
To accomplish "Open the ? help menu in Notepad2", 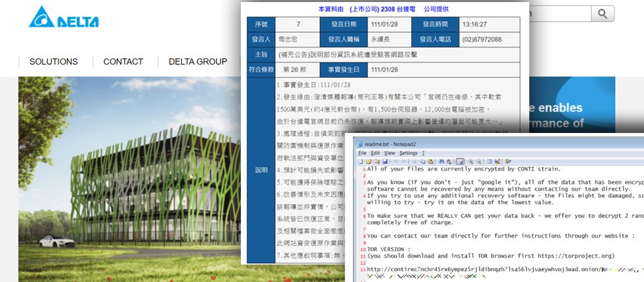I will click(x=423, y=153).
